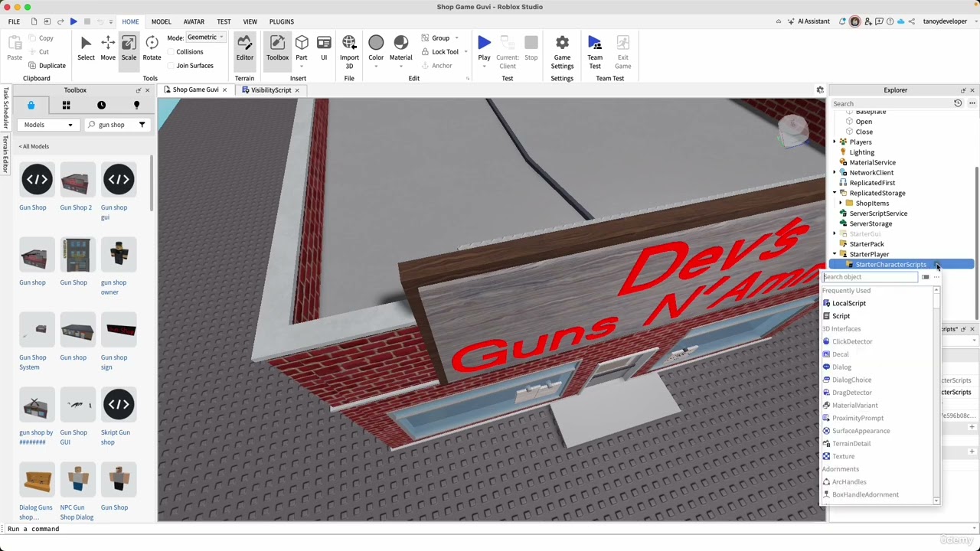
Task: Go back to All Models link
Action: (34, 146)
